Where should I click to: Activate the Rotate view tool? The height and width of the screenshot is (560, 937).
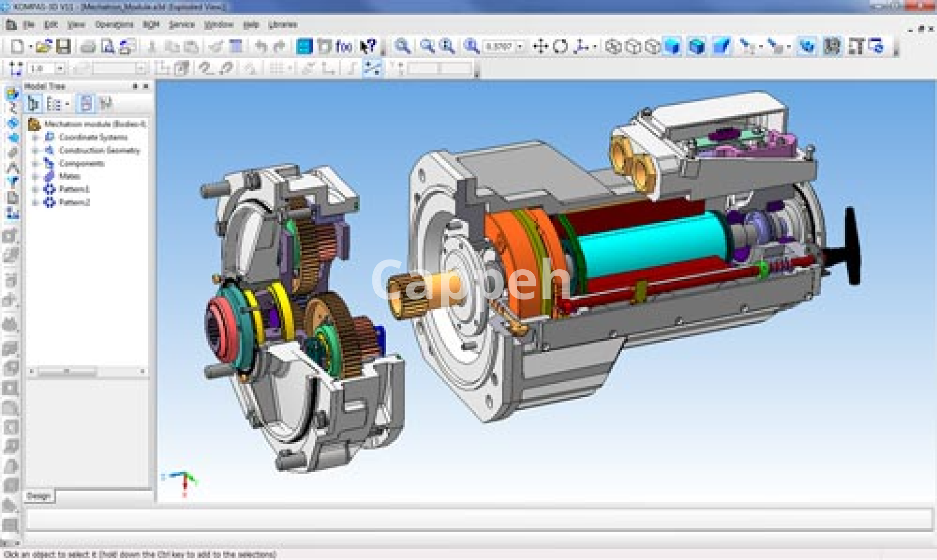point(560,47)
